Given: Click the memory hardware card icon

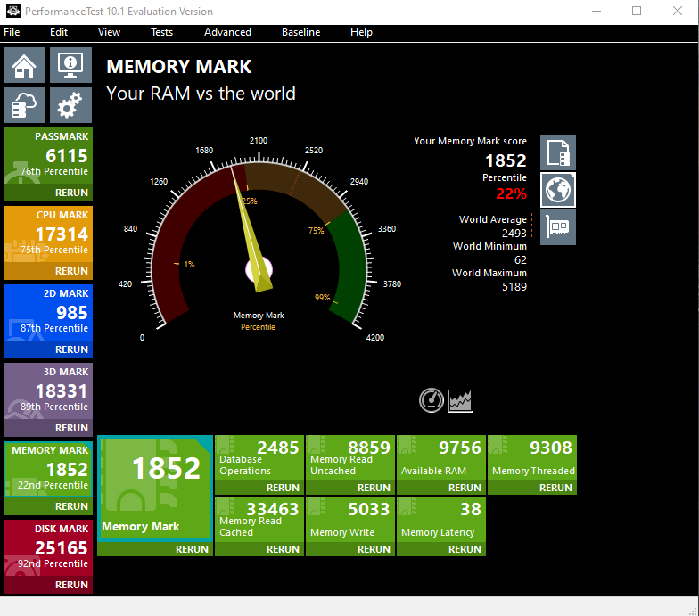Looking at the screenshot, I should click(x=558, y=227).
